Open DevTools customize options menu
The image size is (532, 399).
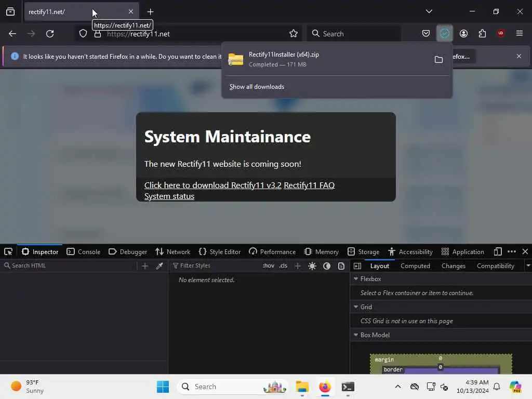[x=512, y=252]
